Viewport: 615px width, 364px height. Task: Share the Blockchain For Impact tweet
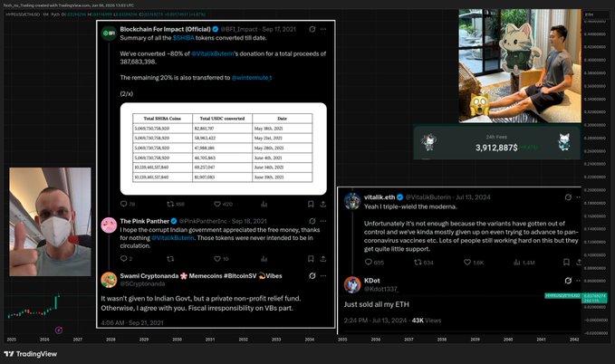tap(323, 204)
